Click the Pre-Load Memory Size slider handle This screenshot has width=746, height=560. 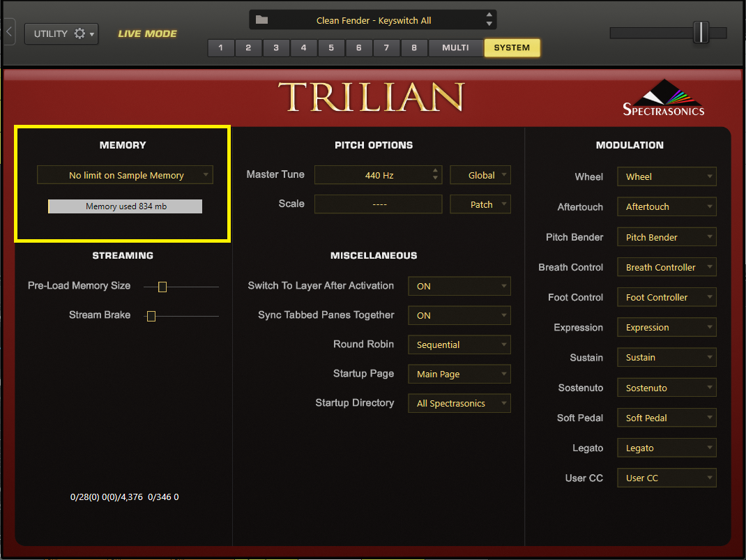pyautogui.click(x=162, y=287)
